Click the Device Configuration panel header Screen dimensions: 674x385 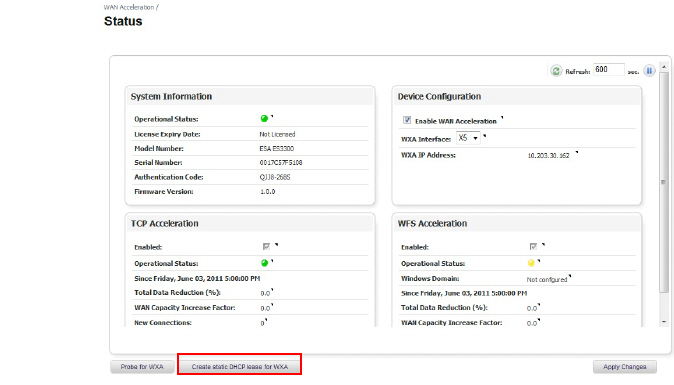click(517, 96)
